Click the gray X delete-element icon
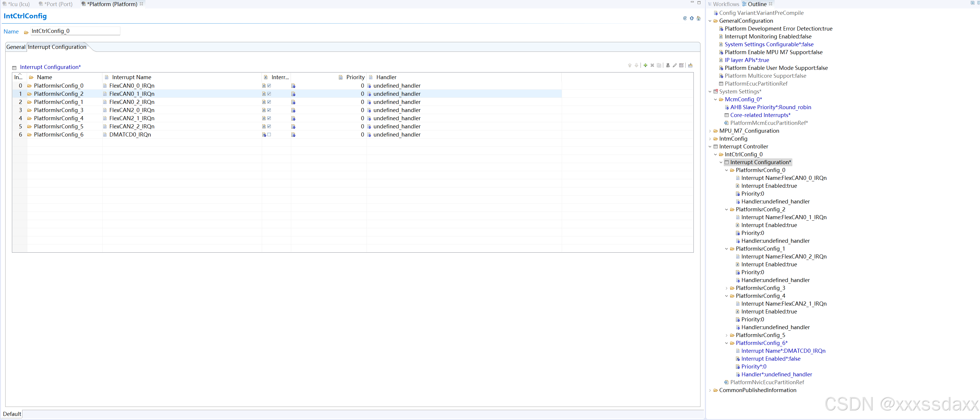This screenshot has width=980, height=420. (652, 65)
